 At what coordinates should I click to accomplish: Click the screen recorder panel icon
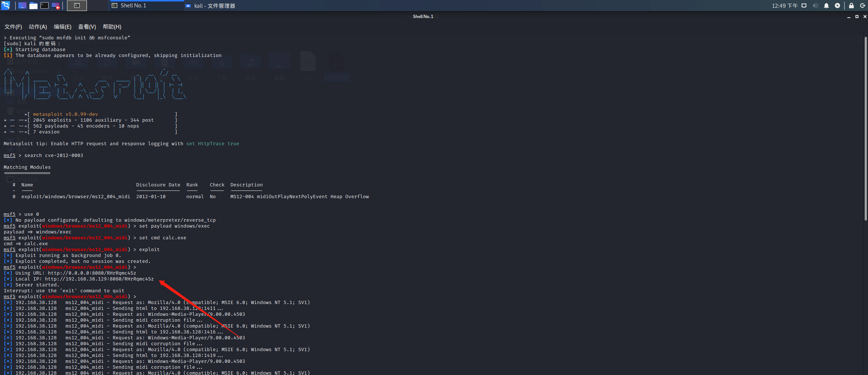56,6
